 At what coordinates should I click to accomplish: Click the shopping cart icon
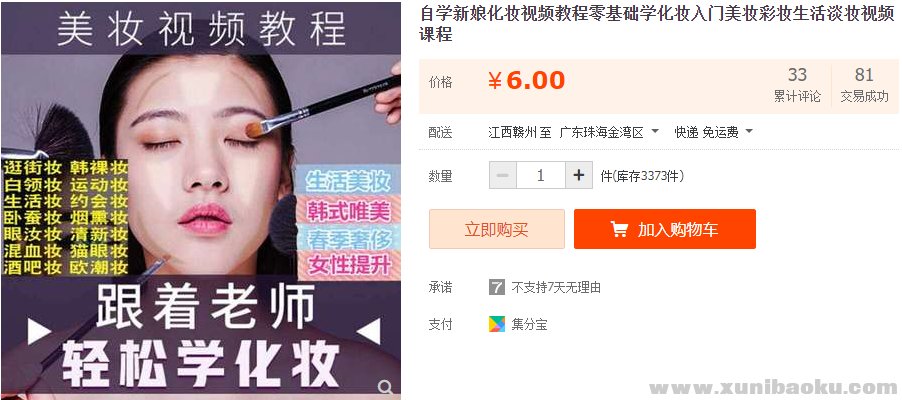click(x=619, y=230)
